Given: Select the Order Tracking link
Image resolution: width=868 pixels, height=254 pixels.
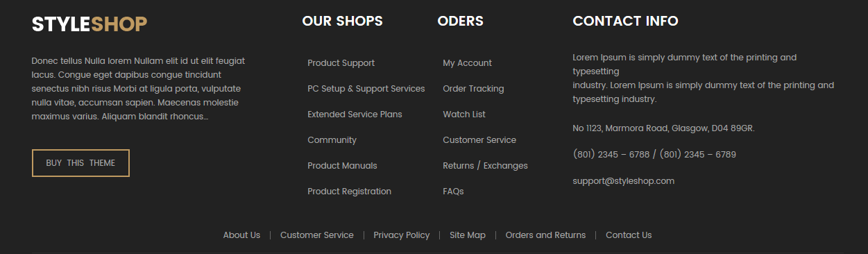Looking at the screenshot, I should [473, 89].
